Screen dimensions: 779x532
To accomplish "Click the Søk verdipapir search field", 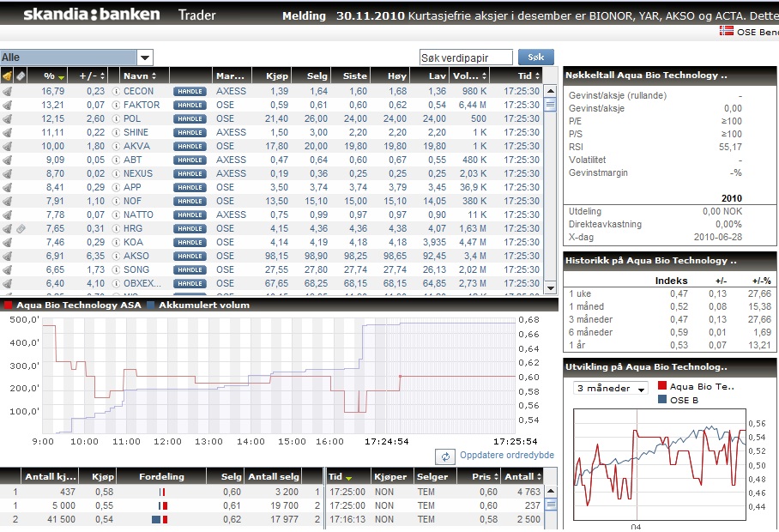I will (466, 57).
